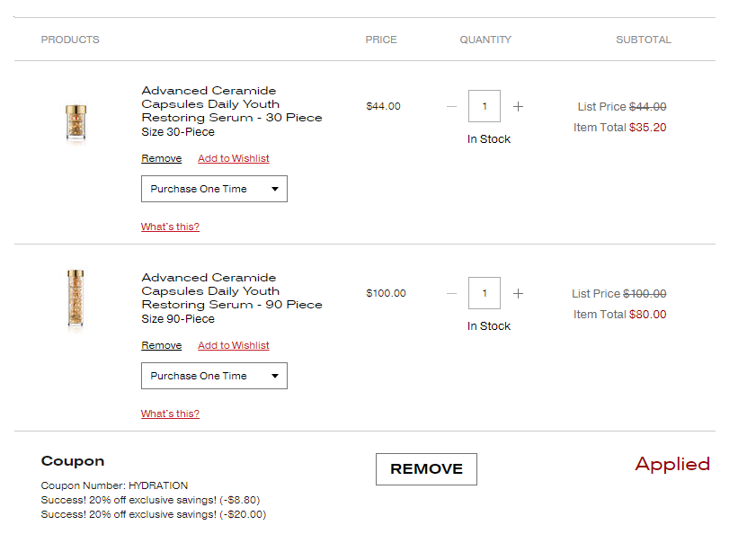Image resolution: width=756 pixels, height=534 pixels.
Task: Remove the 30 Piece serum from cart
Action: 162,158
